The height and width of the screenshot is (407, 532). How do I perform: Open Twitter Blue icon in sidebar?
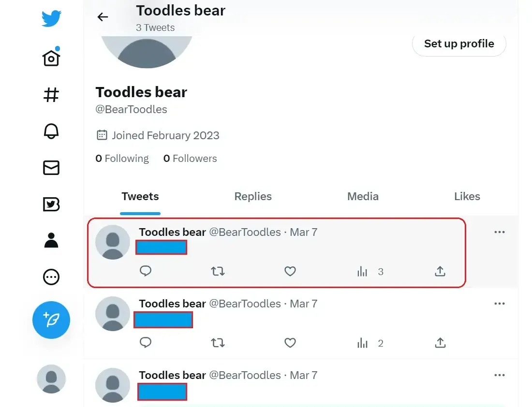[x=51, y=204]
